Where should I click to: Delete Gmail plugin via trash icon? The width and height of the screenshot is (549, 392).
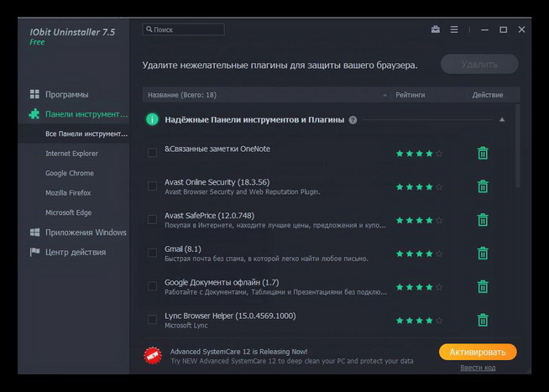pos(483,253)
